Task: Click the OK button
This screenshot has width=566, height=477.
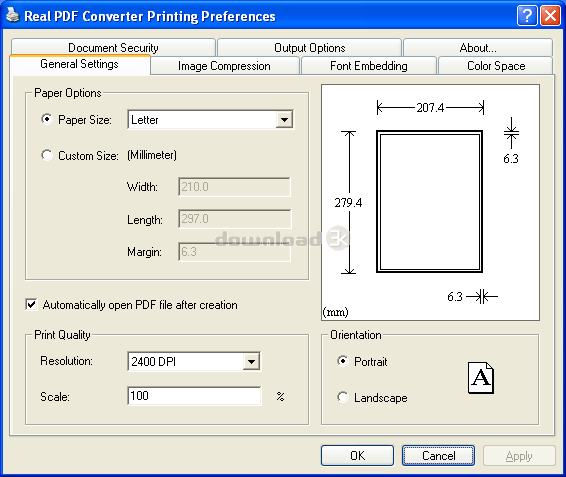Action: (x=357, y=456)
